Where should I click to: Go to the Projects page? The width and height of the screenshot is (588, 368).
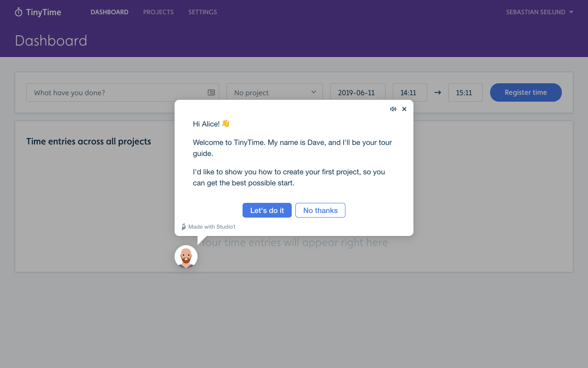pyautogui.click(x=158, y=12)
